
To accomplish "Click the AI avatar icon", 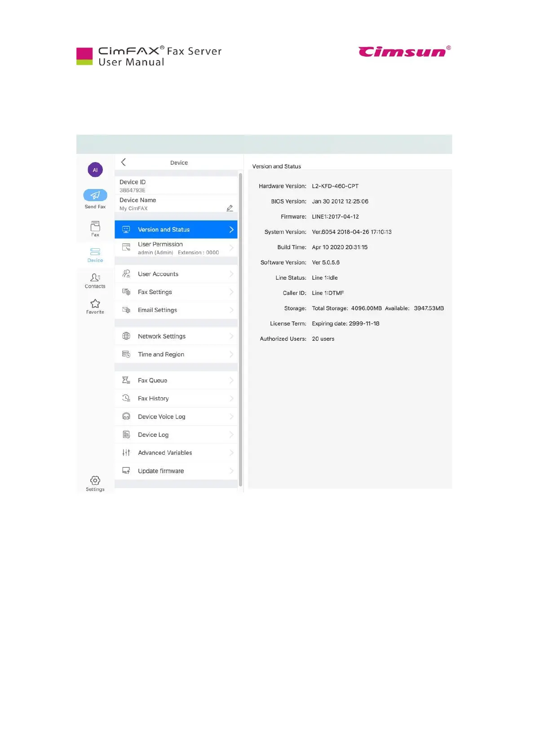I will 95,170.
